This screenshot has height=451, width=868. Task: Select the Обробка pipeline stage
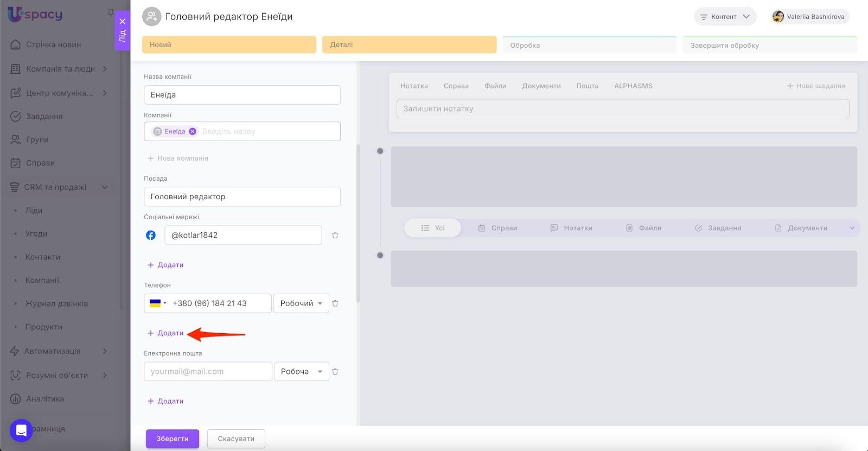coord(589,45)
